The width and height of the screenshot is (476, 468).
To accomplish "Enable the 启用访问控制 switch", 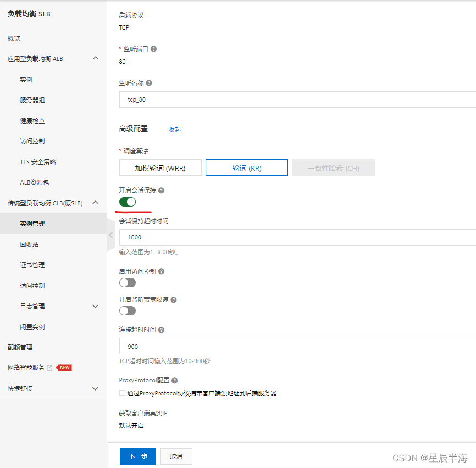I will (128, 283).
